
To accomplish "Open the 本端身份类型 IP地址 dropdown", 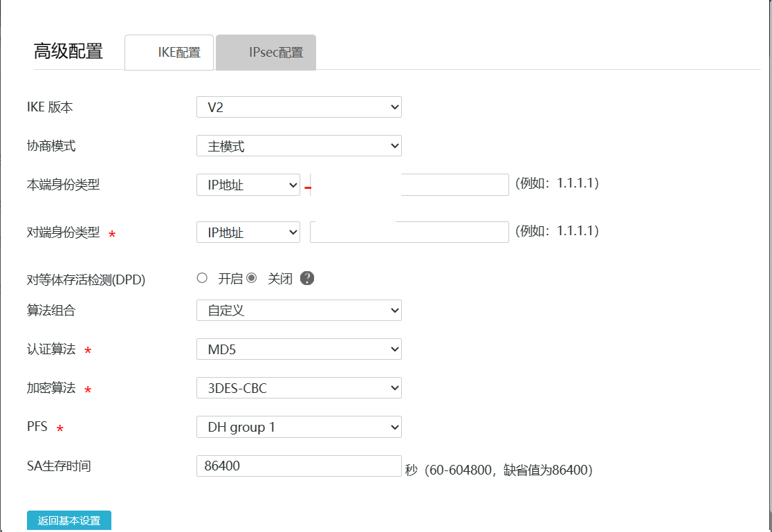I will pos(248,185).
